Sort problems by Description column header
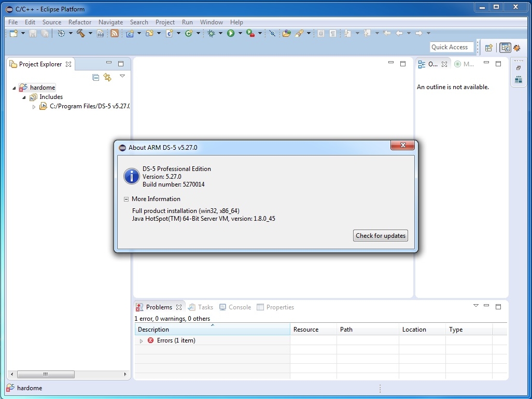 pos(213,330)
